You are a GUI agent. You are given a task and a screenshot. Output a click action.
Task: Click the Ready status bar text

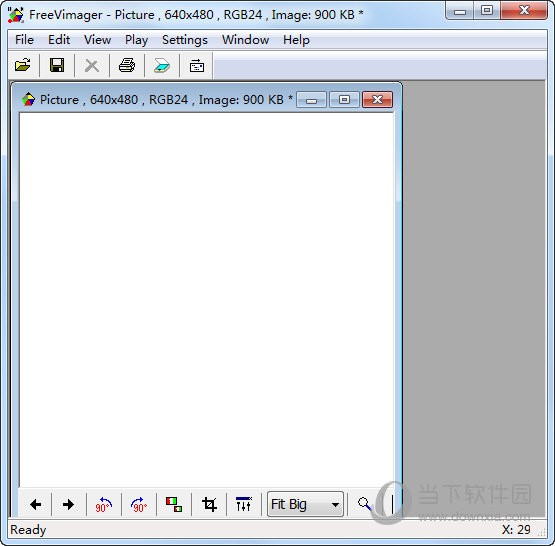click(28, 530)
